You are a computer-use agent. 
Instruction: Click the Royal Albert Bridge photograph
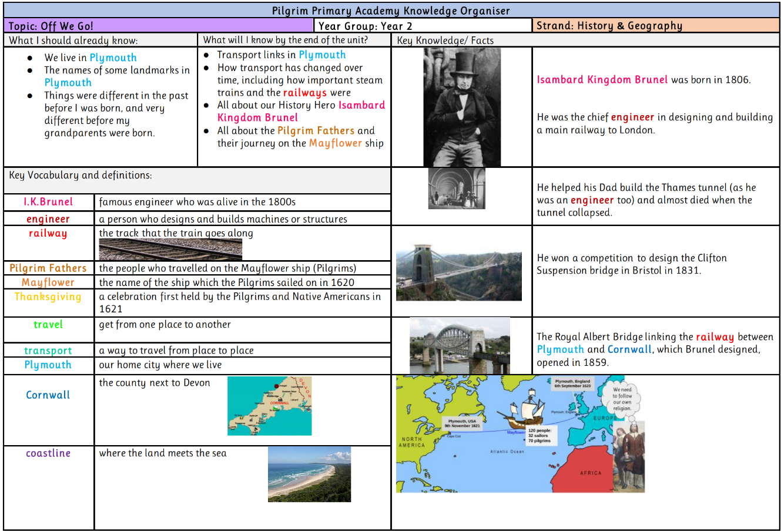coord(460,346)
